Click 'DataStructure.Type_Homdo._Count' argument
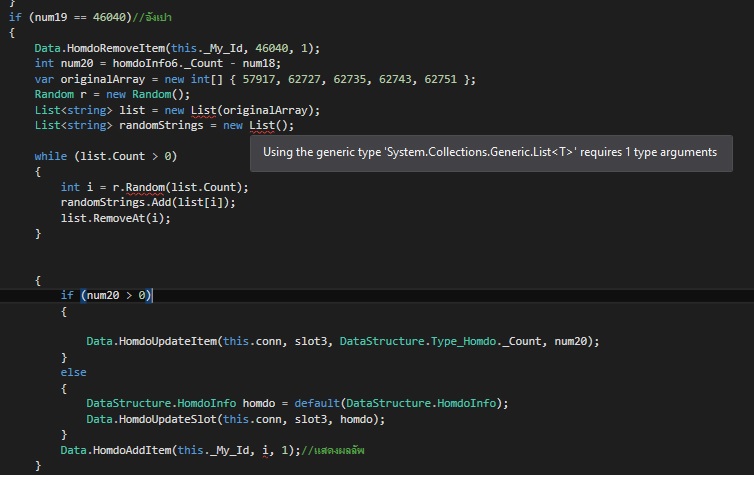Viewport: 754px width, 483px height. coord(440,342)
